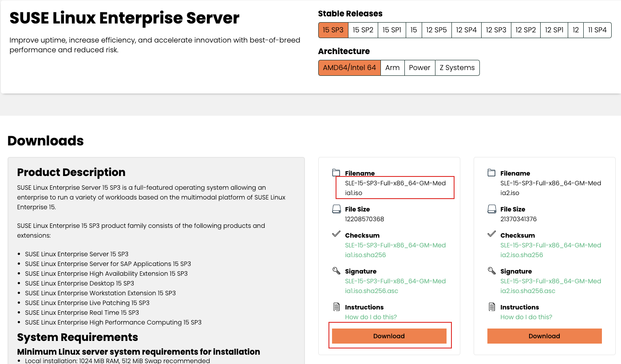Click the checkmark icon beside Media2 Checksum
The height and width of the screenshot is (364, 621).
(x=491, y=234)
